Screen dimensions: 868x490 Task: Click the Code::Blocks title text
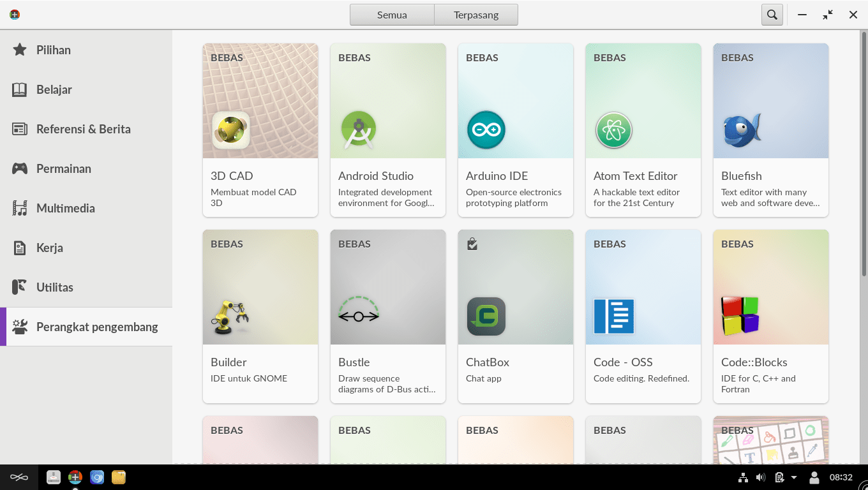(x=754, y=362)
